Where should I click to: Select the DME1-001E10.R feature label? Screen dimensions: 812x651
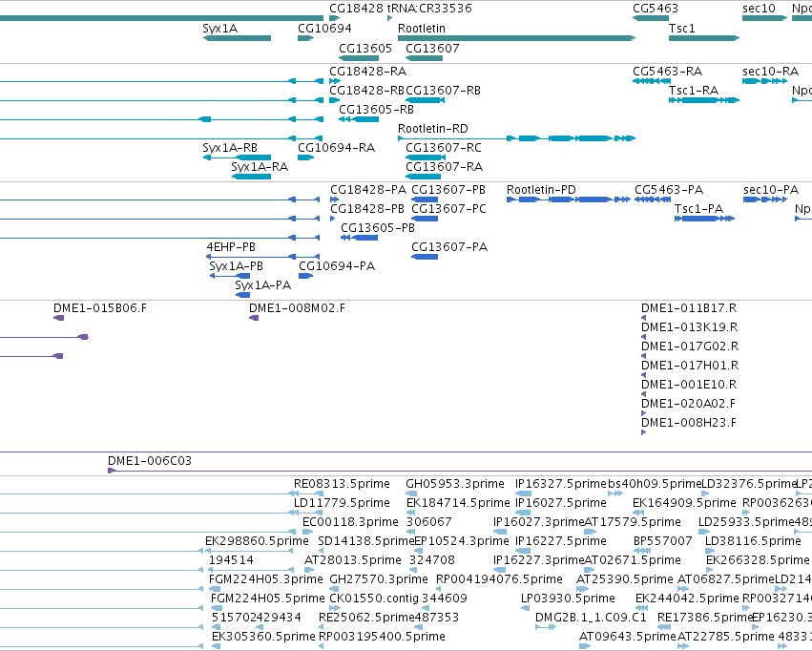pos(689,385)
